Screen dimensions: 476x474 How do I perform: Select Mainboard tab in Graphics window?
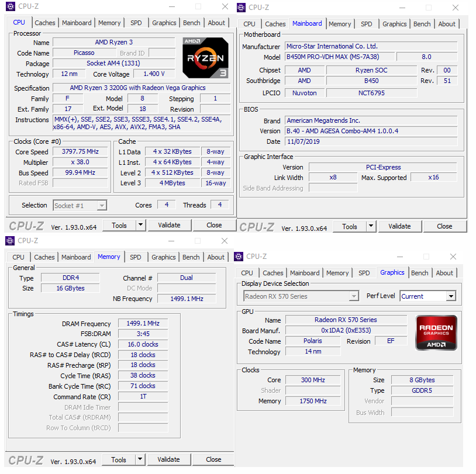(x=305, y=273)
